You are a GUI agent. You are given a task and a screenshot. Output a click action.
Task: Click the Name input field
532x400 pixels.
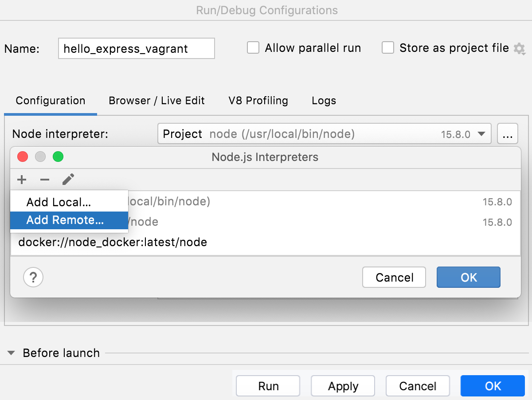click(136, 48)
